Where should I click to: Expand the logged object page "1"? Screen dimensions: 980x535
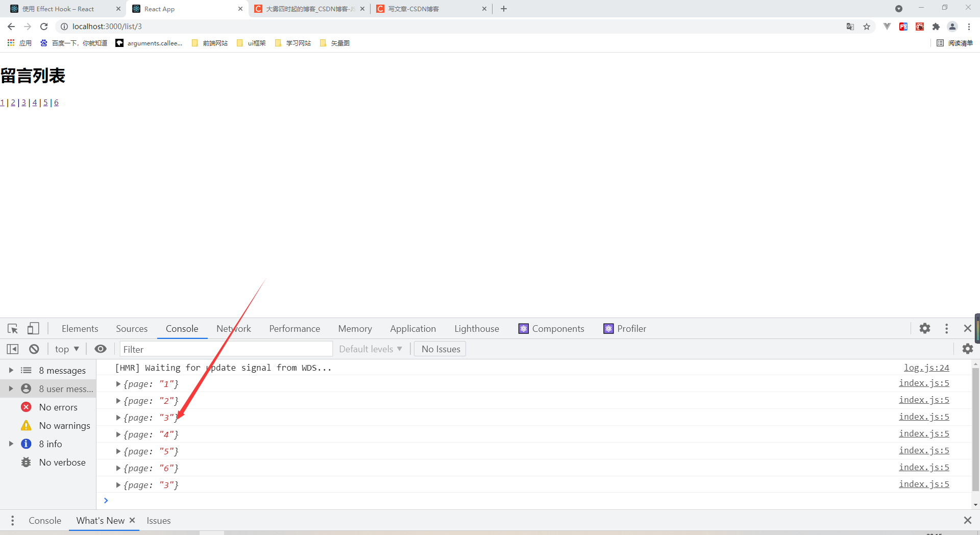pyautogui.click(x=118, y=384)
